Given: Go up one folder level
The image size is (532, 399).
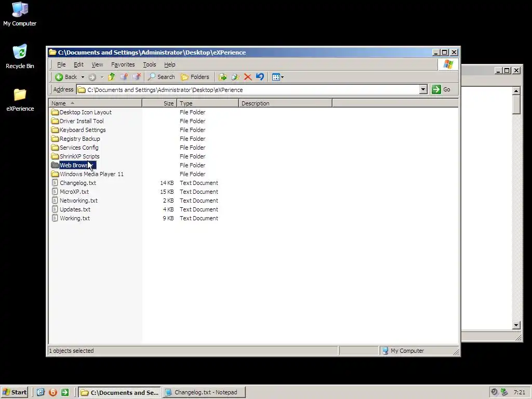Looking at the screenshot, I should tap(112, 77).
